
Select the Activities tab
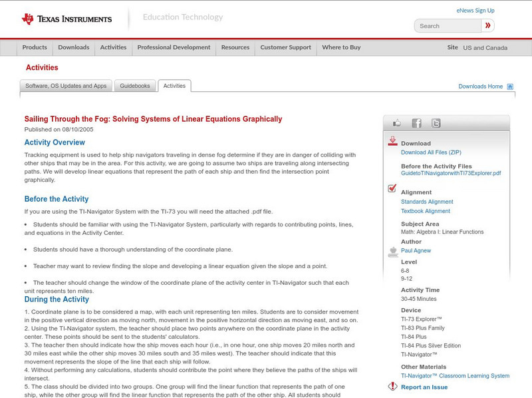[x=174, y=86]
